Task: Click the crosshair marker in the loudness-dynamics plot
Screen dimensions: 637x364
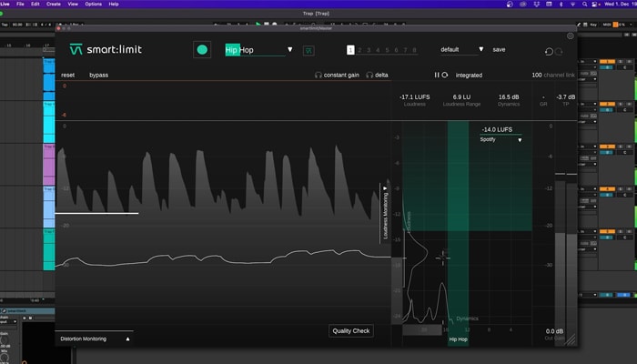Action: coord(442,258)
